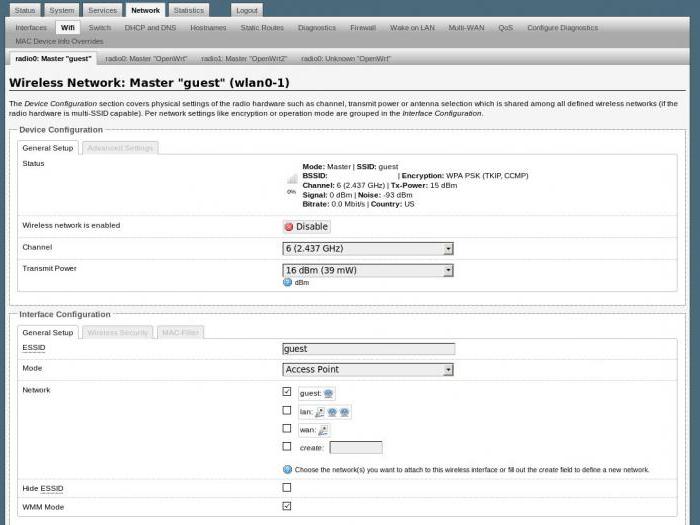The height and width of the screenshot is (525, 700).
Task: Click the lan network ethernet port icon
Action: coord(320,412)
